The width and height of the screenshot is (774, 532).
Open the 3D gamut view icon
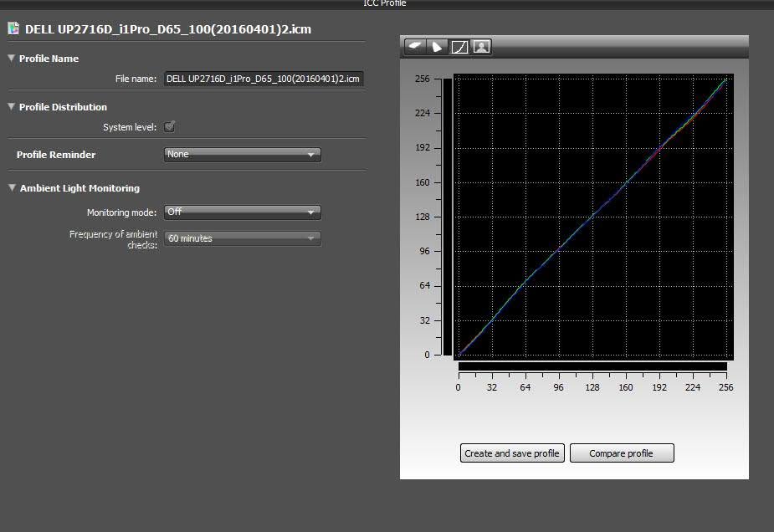(415, 47)
